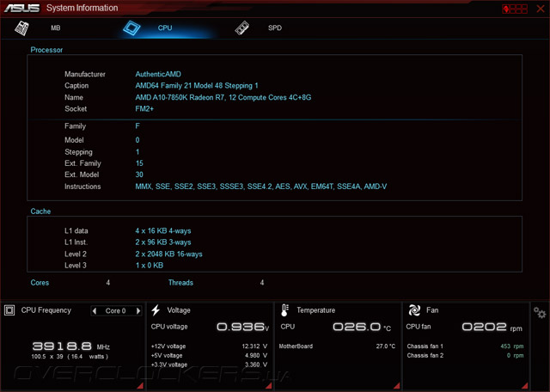The image size is (550, 392).
Task: Click the ASUS logo in title bar
Action: pyautogui.click(x=21, y=8)
